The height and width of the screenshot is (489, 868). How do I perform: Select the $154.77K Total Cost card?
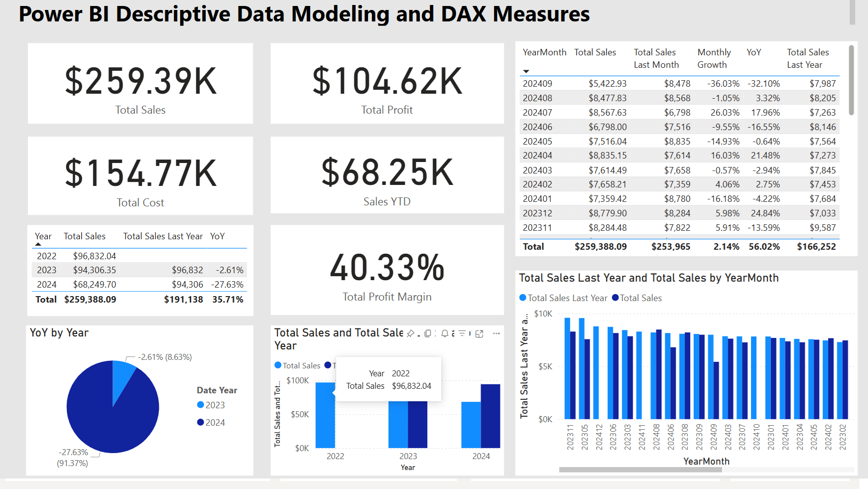coord(140,176)
